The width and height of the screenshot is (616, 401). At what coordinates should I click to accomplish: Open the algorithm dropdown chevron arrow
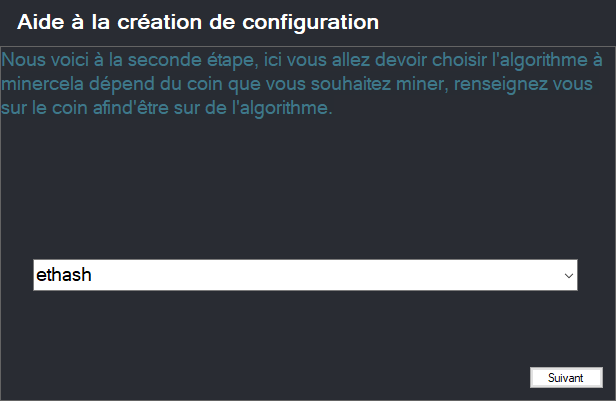pyautogui.click(x=568, y=275)
